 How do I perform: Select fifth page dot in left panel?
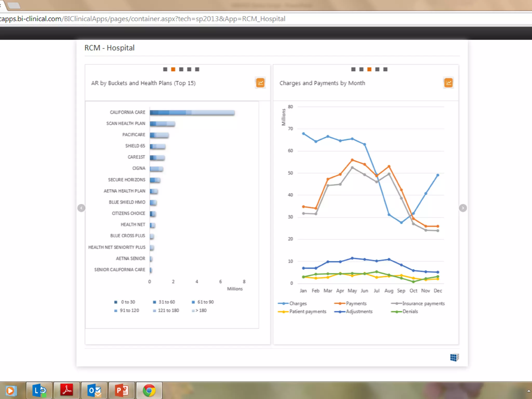197,69
